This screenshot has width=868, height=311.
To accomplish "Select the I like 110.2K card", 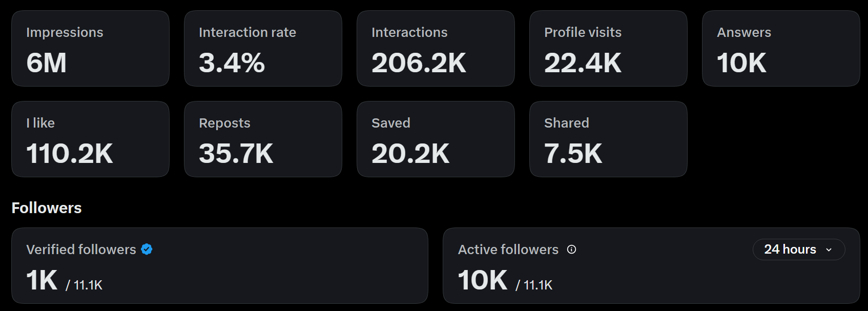I will [x=90, y=139].
